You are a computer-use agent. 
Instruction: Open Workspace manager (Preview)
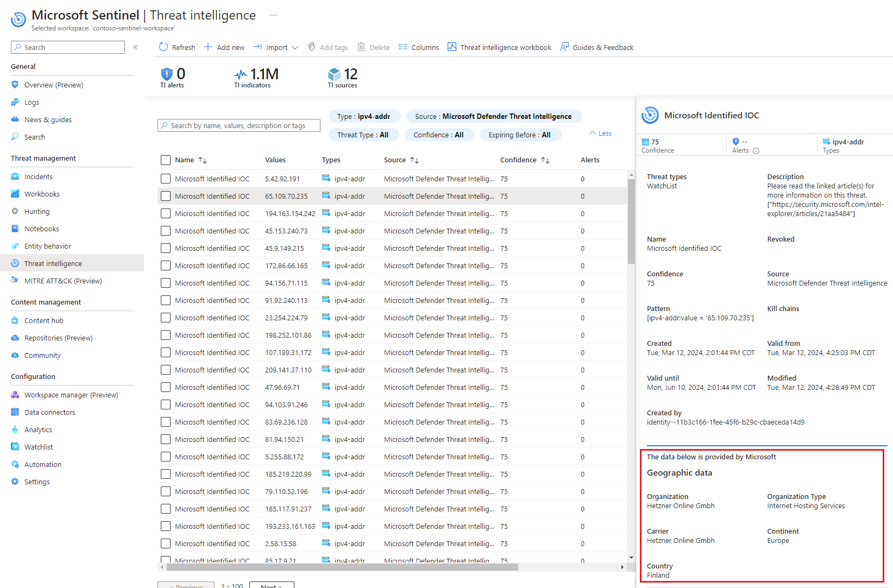pos(71,395)
